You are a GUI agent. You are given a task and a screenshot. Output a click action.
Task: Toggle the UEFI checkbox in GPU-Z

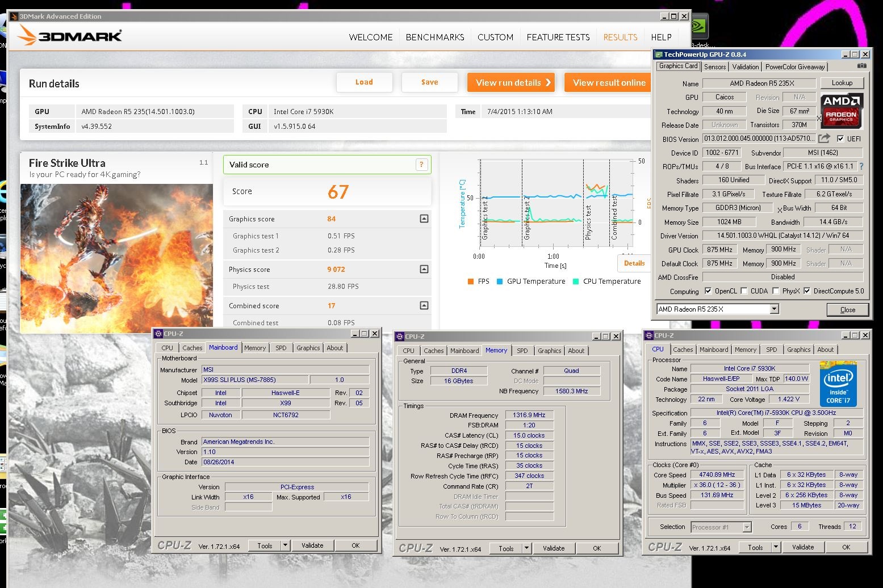click(x=840, y=138)
